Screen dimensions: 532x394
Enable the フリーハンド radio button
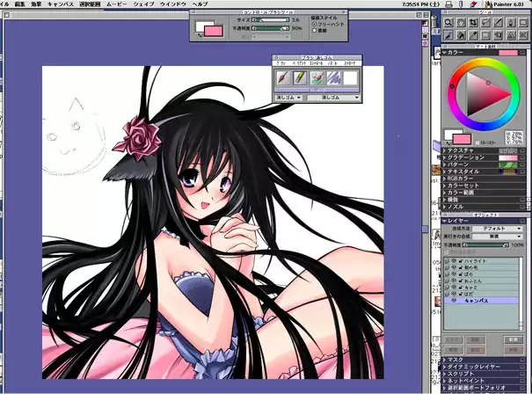click(x=313, y=24)
